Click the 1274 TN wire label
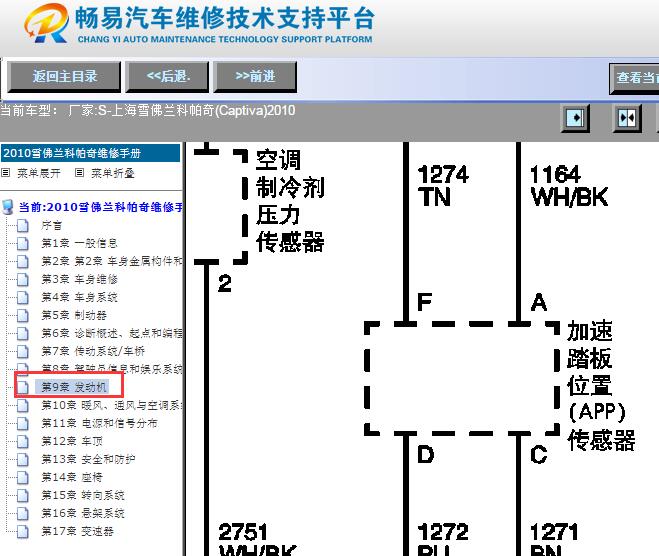This screenshot has width=659, height=556. coord(443,186)
